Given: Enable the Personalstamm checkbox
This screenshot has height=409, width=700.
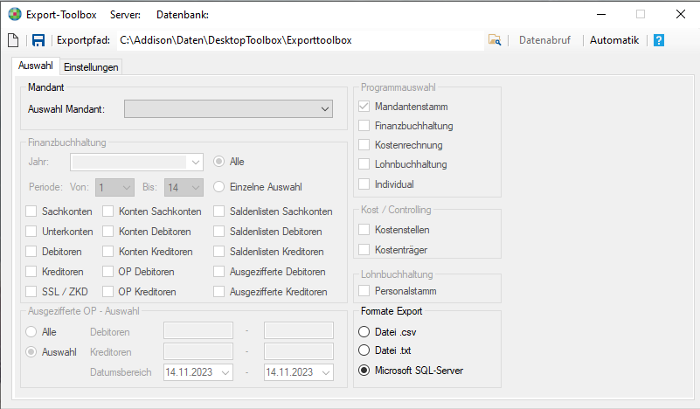Looking at the screenshot, I should (364, 291).
